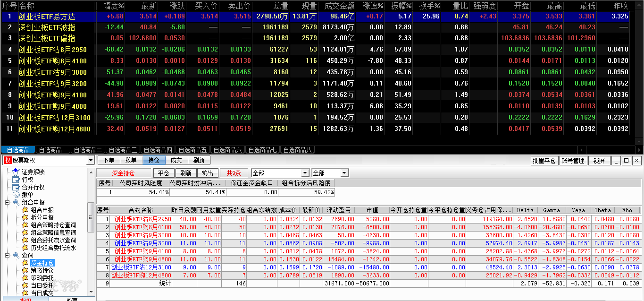Click the 行权 checkbox-style icon in the tree
The width and height of the screenshot is (644, 301).
[x=16, y=180]
